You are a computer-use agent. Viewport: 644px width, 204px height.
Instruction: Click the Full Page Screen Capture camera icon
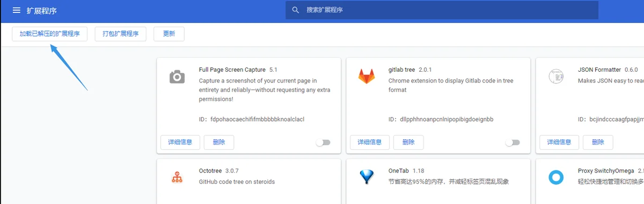[177, 77]
